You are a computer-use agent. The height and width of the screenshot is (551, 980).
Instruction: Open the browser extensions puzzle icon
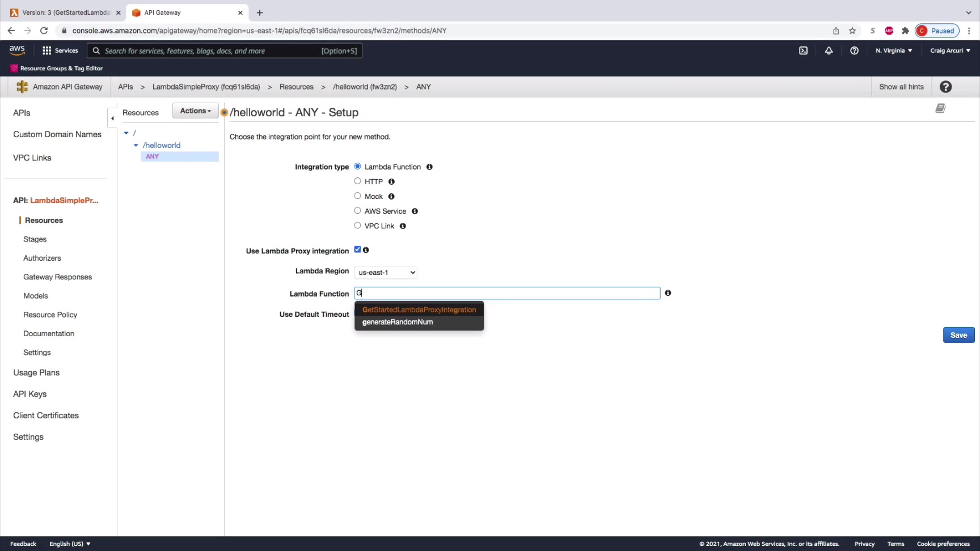click(x=905, y=31)
